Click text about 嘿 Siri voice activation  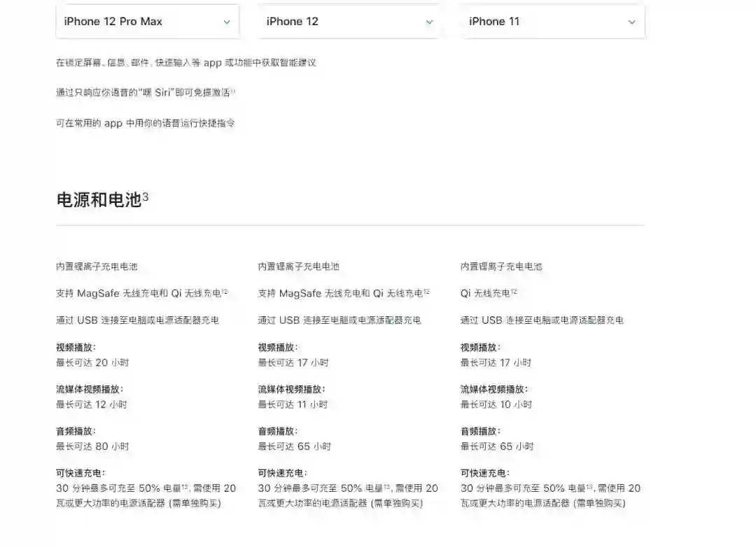click(x=145, y=92)
